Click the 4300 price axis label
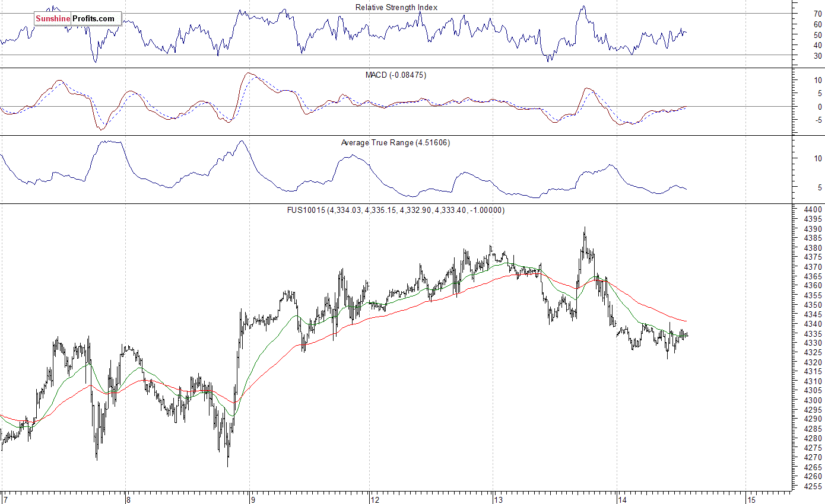The width and height of the screenshot is (825, 504). (x=814, y=400)
